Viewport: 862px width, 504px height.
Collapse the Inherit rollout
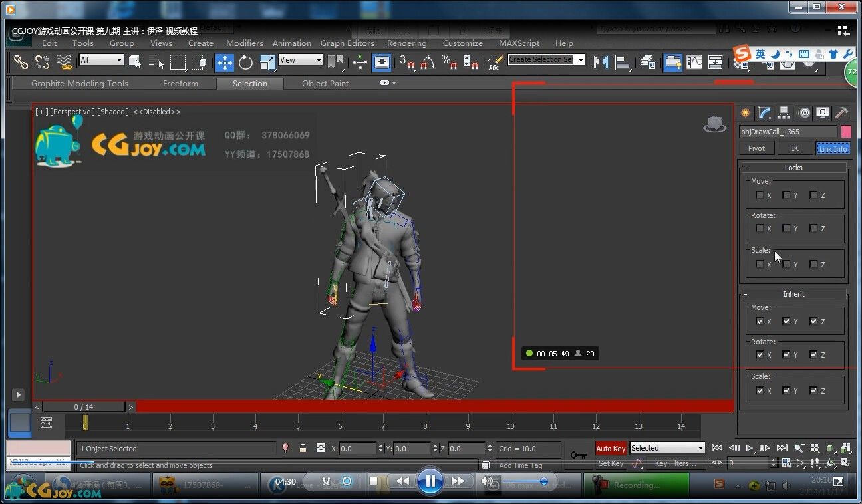[794, 294]
